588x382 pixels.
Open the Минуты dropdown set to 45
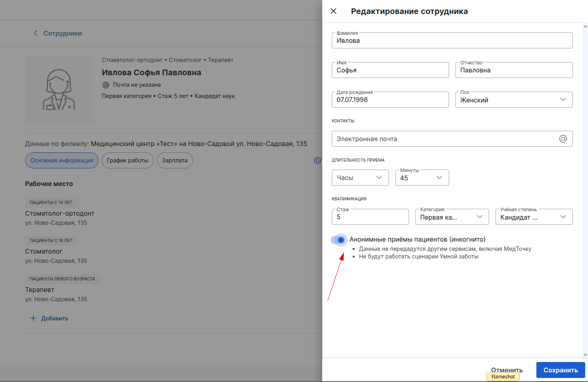[422, 178]
